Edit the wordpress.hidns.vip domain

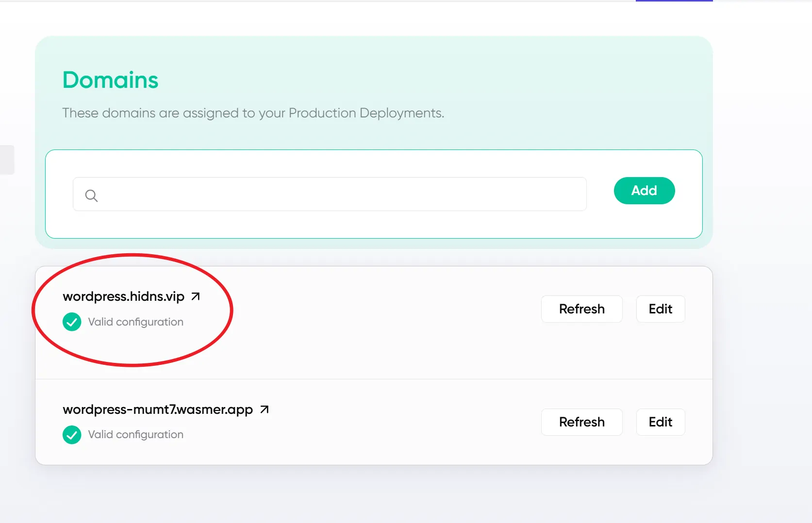pos(660,309)
